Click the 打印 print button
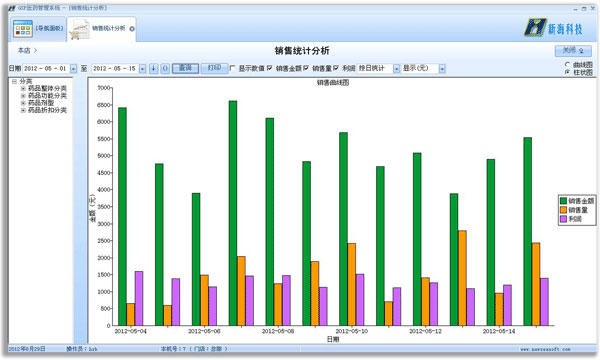 [x=214, y=68]
